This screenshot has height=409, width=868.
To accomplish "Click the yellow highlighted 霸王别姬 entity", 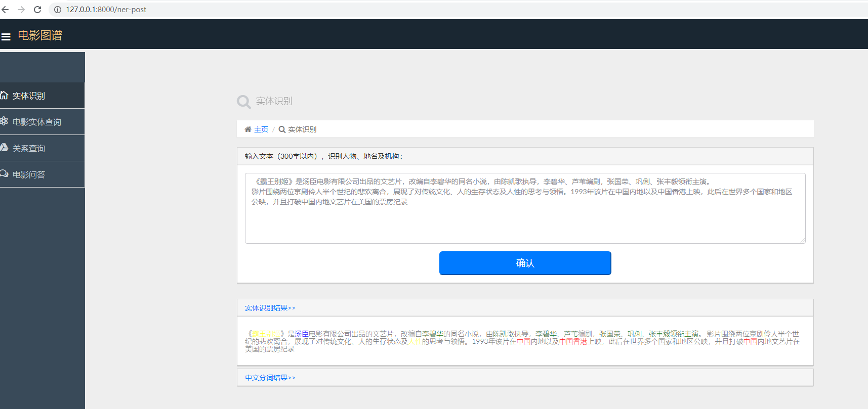I will (x=266, y=334).
